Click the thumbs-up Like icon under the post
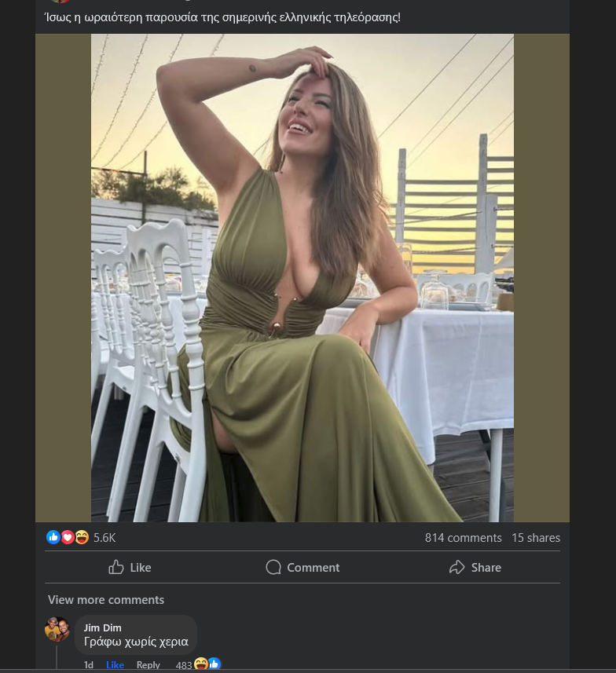The image size is (616, 673). pyautogui.click(x=116, y=567)
